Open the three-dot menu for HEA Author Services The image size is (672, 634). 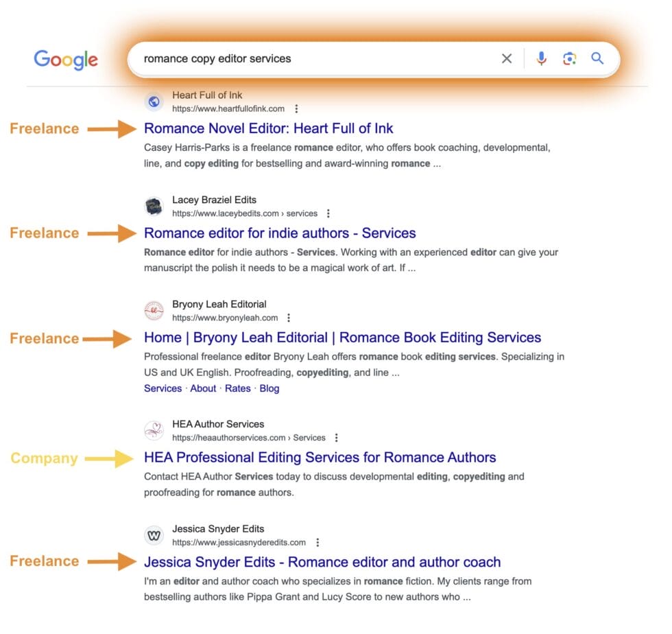click(x=336, y=437)
